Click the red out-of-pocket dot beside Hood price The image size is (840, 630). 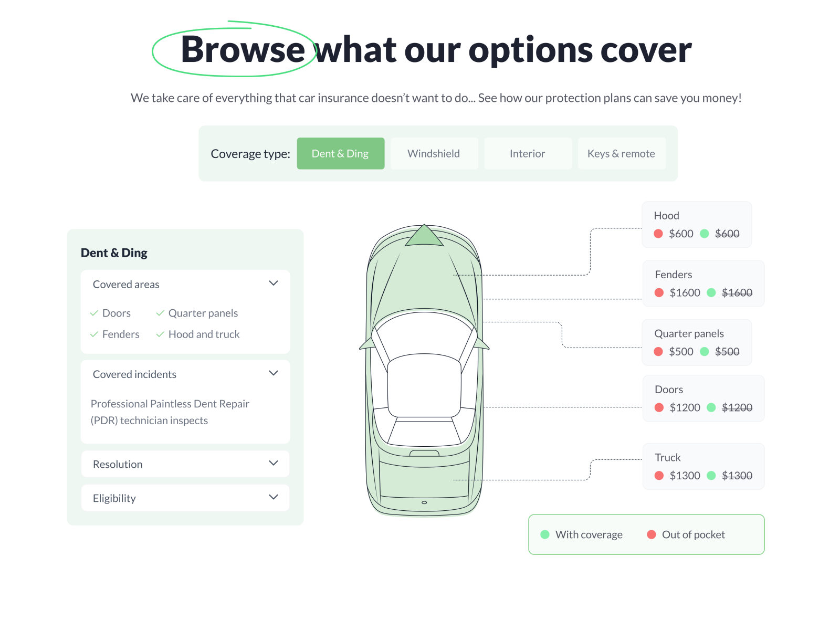click(659, 234)
